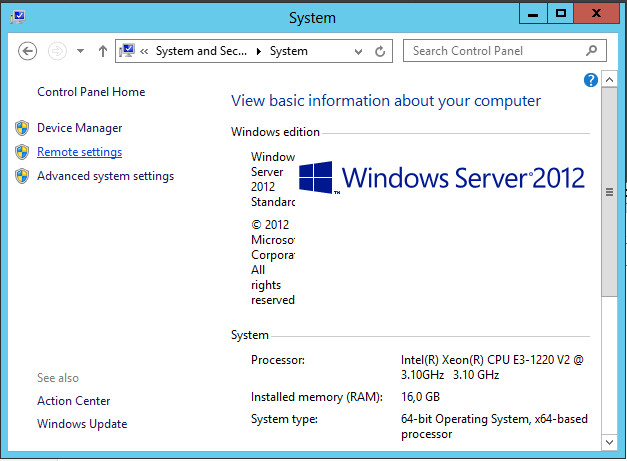
Task: Open Remote settings link
Action: tap(80, 152)
